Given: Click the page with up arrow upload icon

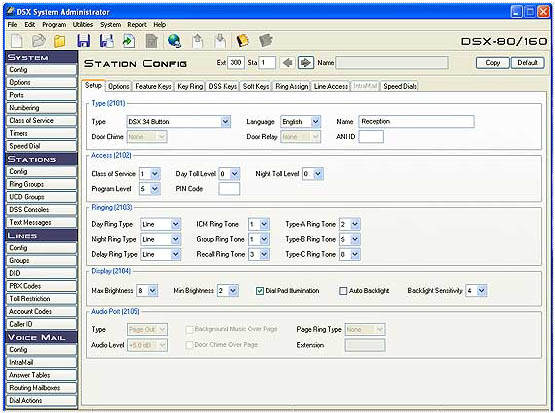Looking at the screenshot, I should 198,41.
